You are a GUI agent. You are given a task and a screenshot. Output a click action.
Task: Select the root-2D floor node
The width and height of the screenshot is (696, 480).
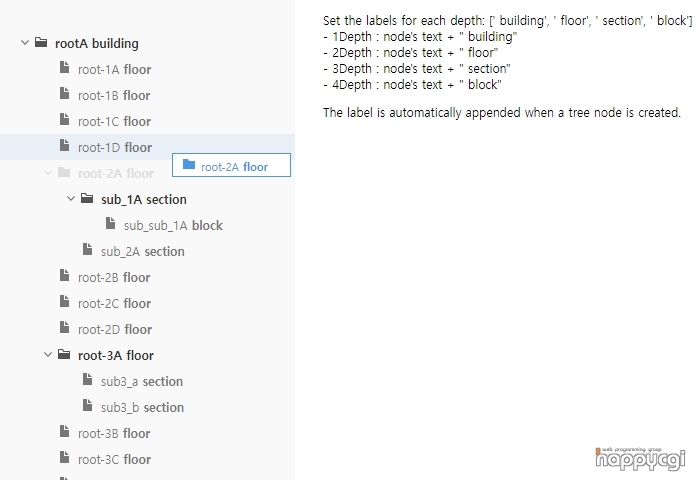click(115, 329)
